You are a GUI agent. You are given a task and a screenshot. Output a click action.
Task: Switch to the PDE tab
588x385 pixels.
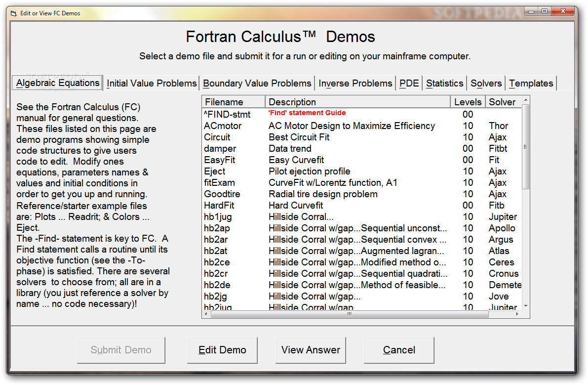(409, 84)
